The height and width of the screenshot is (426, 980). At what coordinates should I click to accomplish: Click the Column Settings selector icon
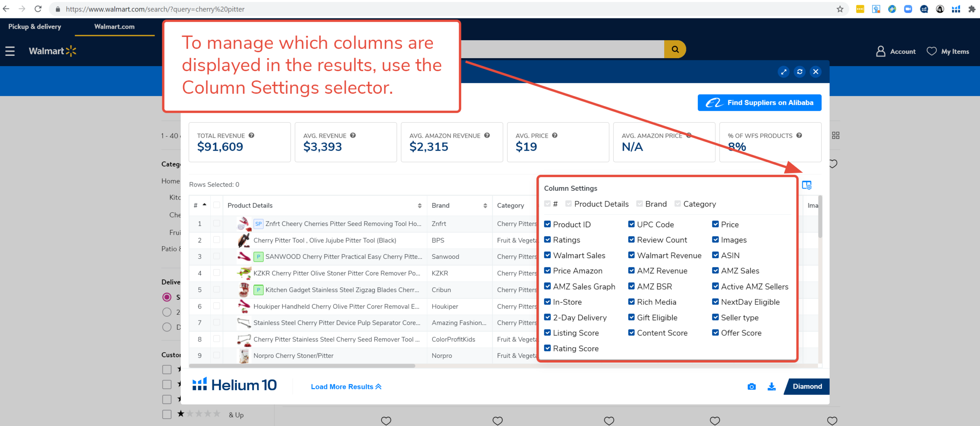click(807, 185)
